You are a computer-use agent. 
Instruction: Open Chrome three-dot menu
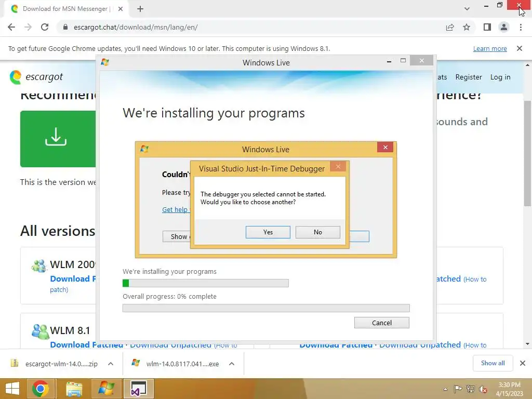(521, 27)
